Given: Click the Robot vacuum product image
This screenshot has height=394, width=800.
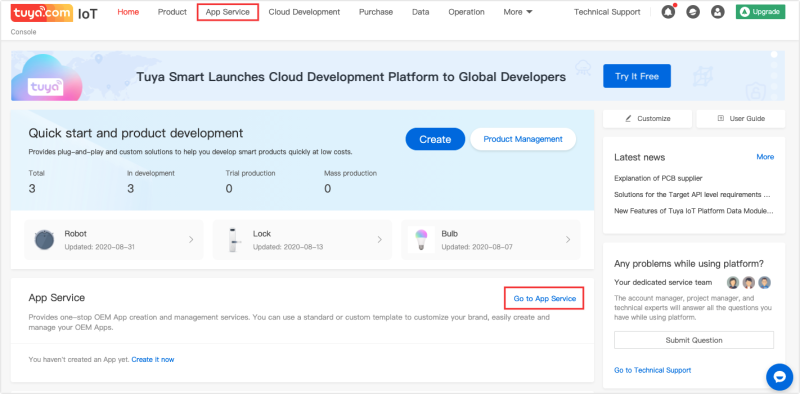Looking at the screenshot, I should tap(44, 239).
